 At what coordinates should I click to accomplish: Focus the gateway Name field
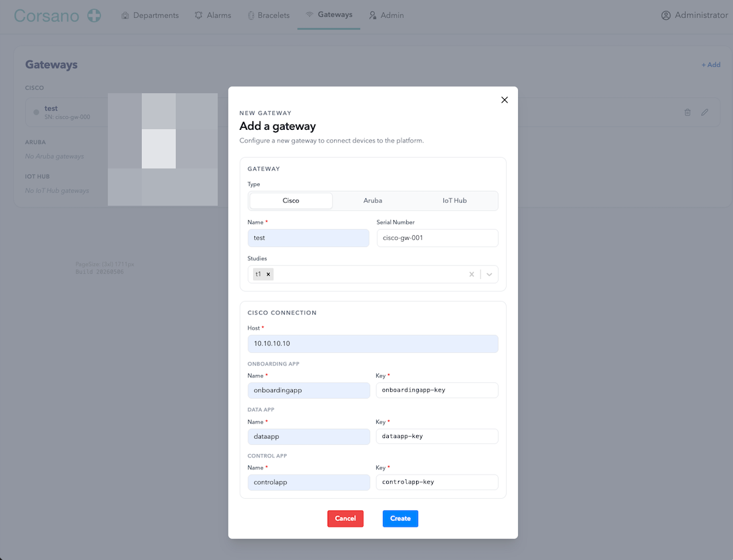(x=308, y=238)
